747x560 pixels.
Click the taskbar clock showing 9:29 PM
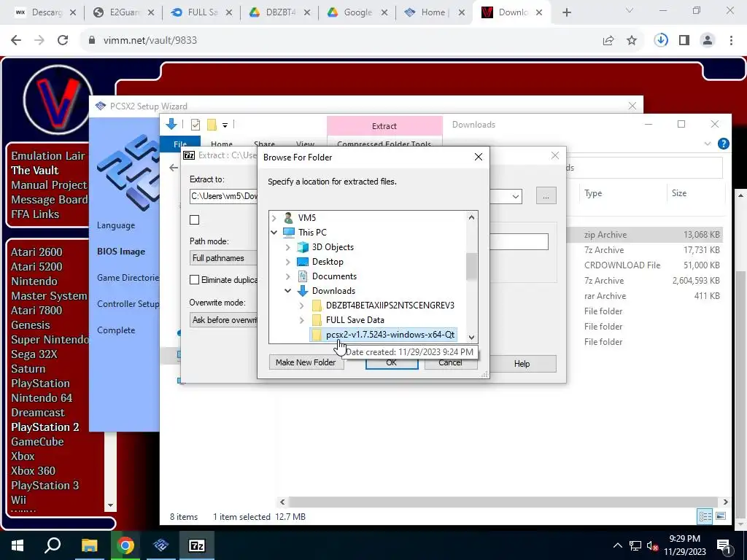[x=684, y=545]
